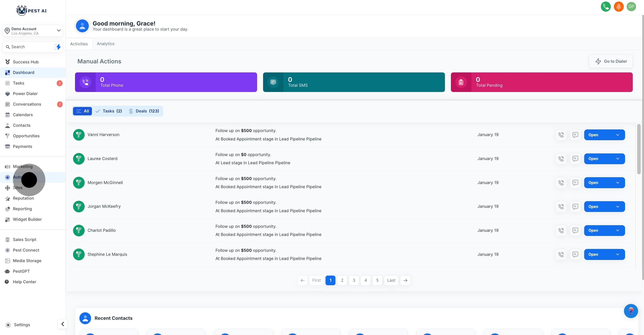
Task: Click the AI lightning icon in search box
Action: 58,47
